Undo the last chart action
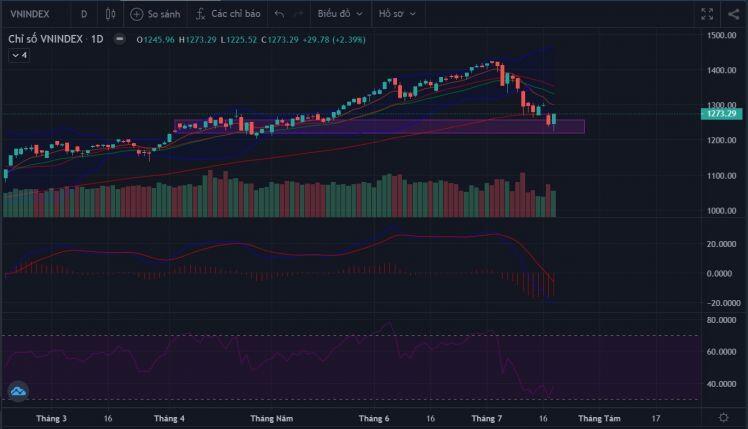The image size is (748, 429). [x=280, y=14]
